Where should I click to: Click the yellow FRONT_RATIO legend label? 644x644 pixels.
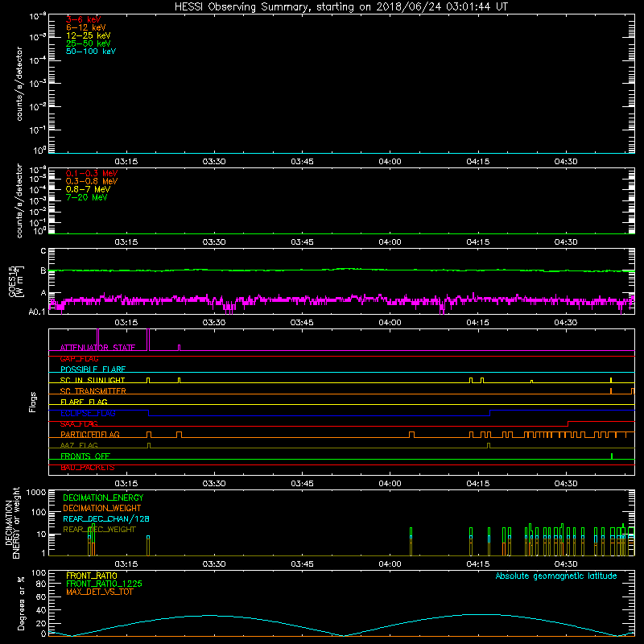tap(92, 576)
